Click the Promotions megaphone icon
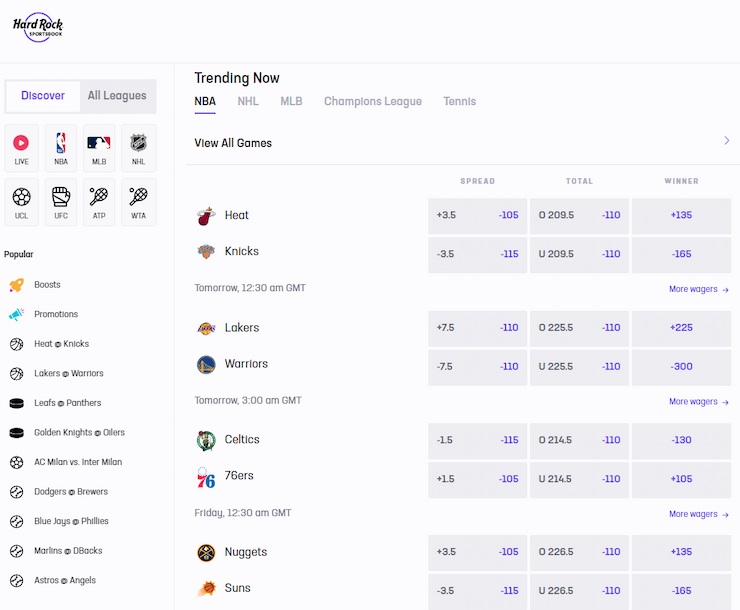The image size is (740, 610). (17, 314)
